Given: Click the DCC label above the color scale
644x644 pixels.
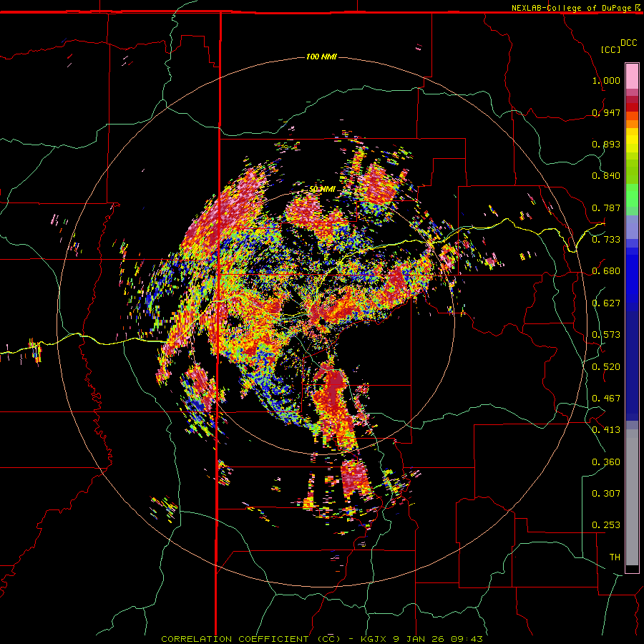Looking at the screenshot, I should 629,43.
